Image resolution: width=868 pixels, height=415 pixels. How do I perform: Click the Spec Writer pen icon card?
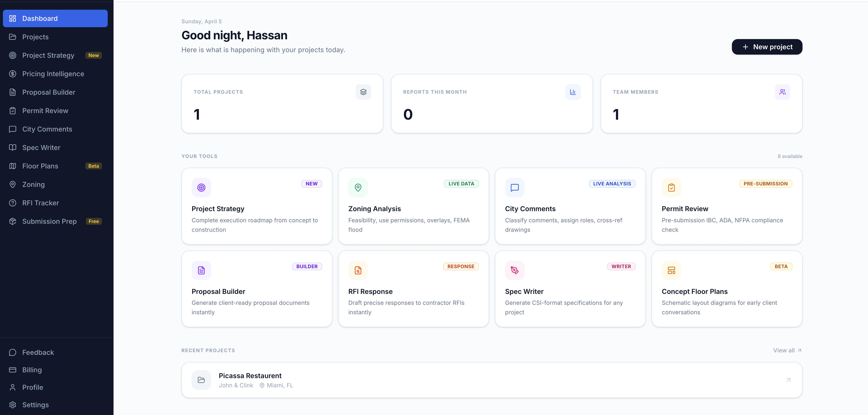click(x=515, y=270)
